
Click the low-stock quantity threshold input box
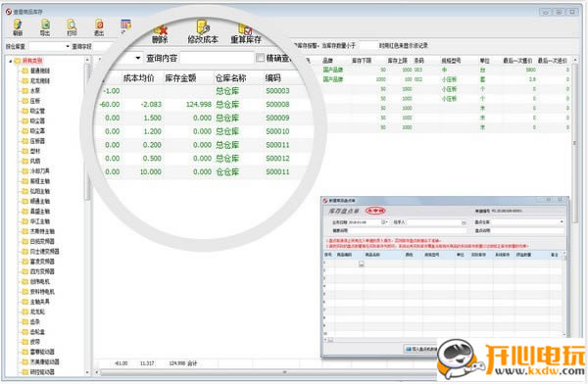coord(367,46)
